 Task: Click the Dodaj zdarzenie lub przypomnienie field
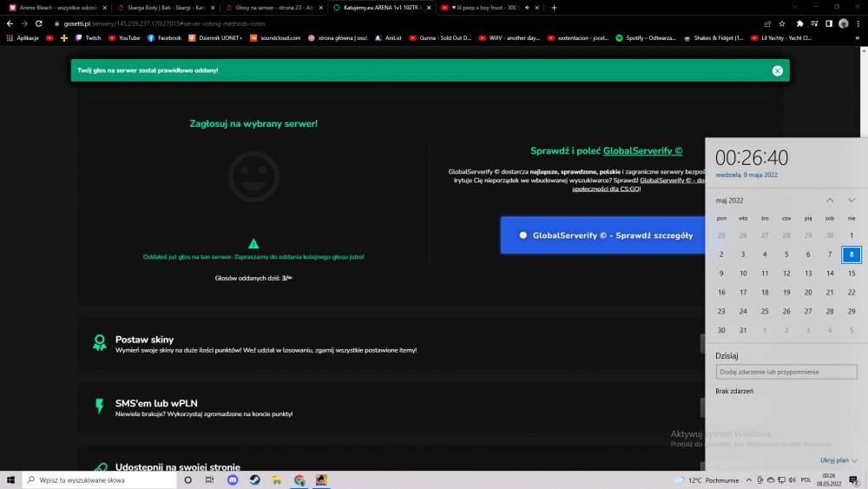point(786,372)
